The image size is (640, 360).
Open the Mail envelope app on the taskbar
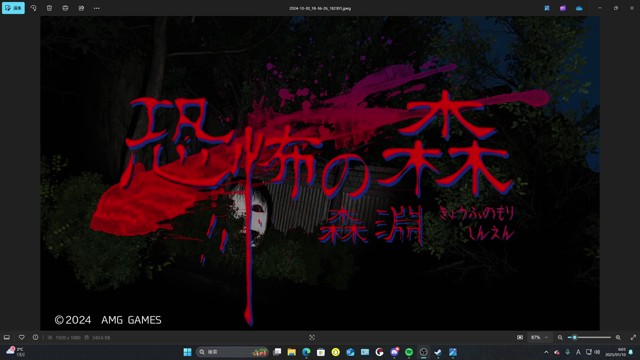(x=365, y=352)
